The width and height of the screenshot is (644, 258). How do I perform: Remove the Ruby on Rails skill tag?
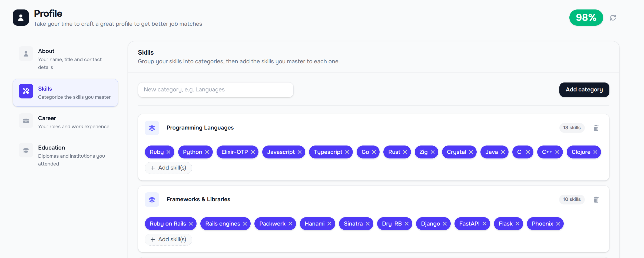point(191,224)
